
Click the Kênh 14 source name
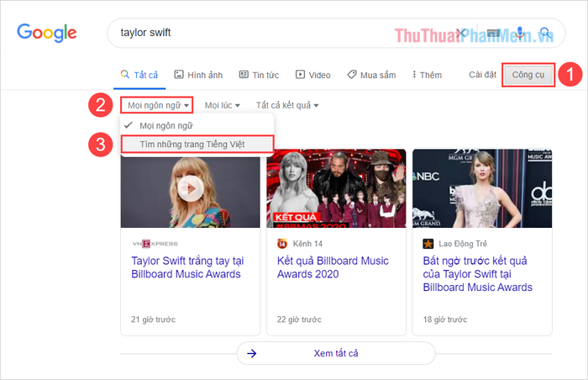coord(307,244)
